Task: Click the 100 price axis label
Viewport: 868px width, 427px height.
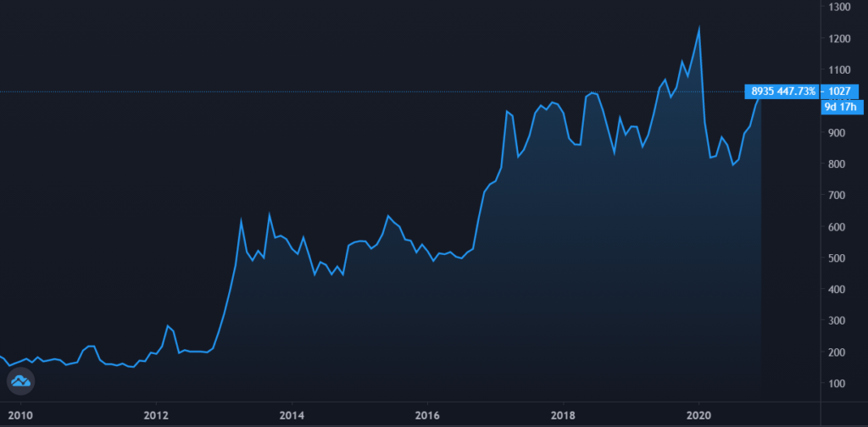Action: coord(837,383)
